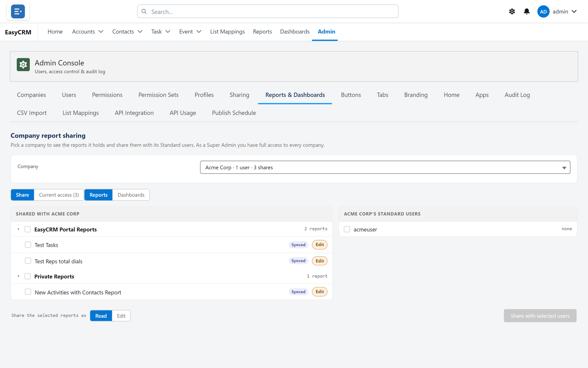The width and height of the screenshot is (588, 368).
Task: Open notifications bell
Action: 527,11
